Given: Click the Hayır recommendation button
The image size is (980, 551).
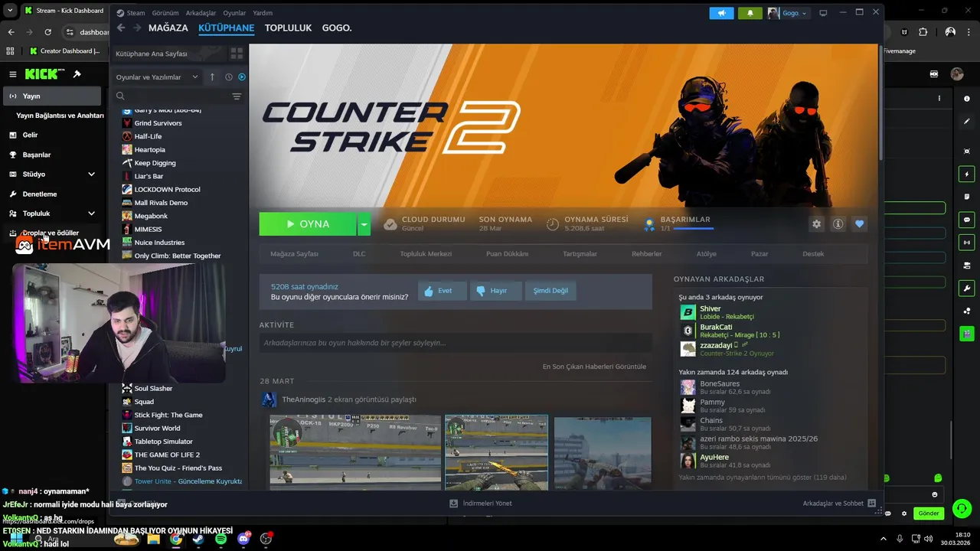Looking at the screenshot, I should [495, 291].
